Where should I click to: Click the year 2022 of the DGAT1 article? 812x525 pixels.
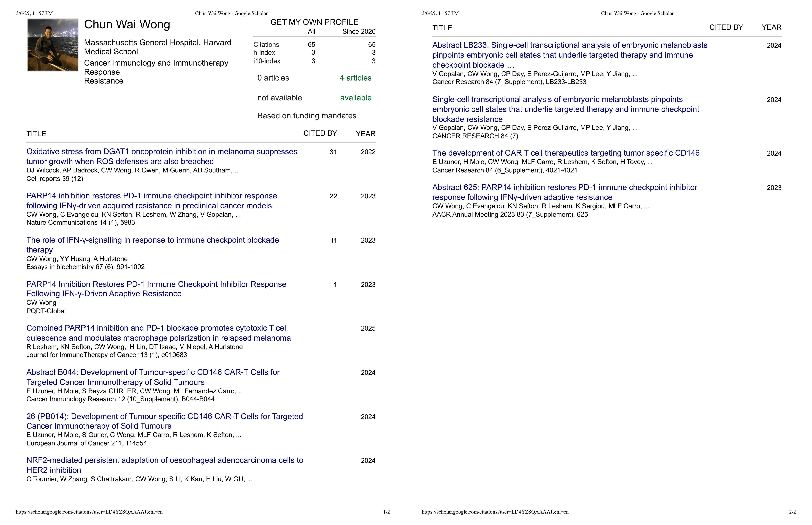point(368,152)
